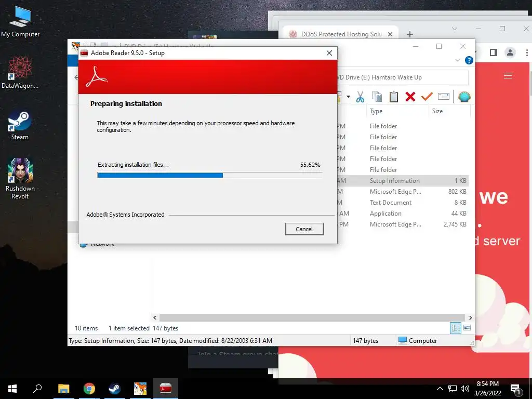Click the Explorer address bar showing Hamtaro Wake Up

pyautogui.click(x=403, y=77)
